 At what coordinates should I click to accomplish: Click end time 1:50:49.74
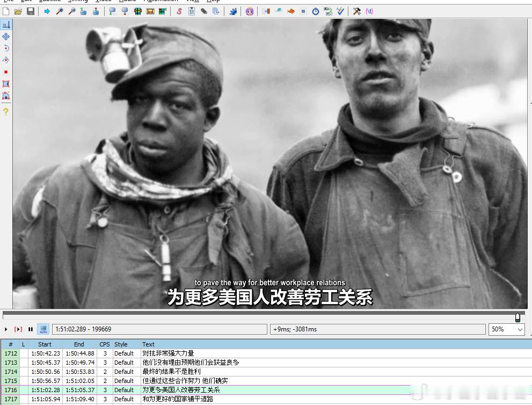pos(80,363)
